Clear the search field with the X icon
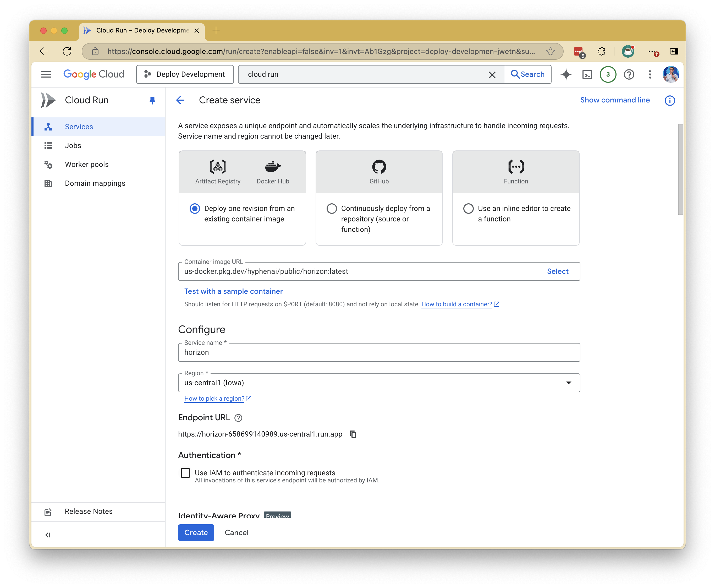 pos(492,74)
